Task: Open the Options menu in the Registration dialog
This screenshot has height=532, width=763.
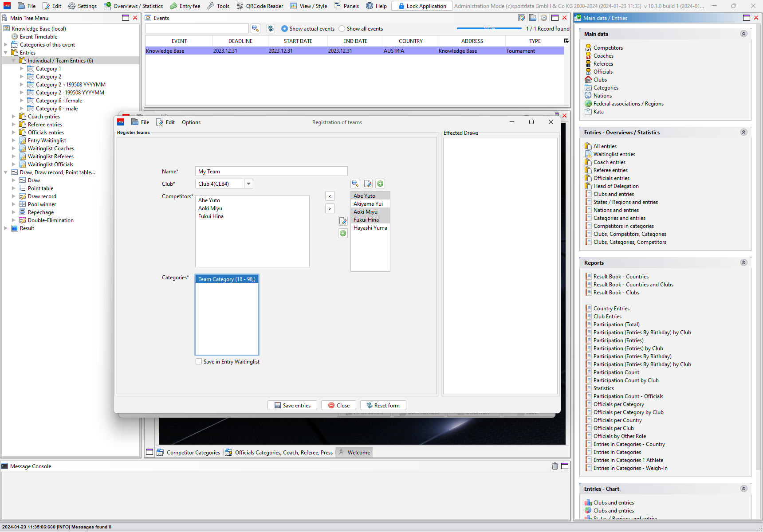Action: pos(191,122)
